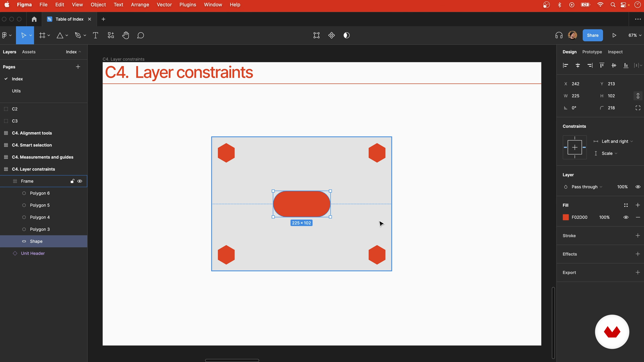
Task: Select the Pen tool
Action: coord(78,35)
